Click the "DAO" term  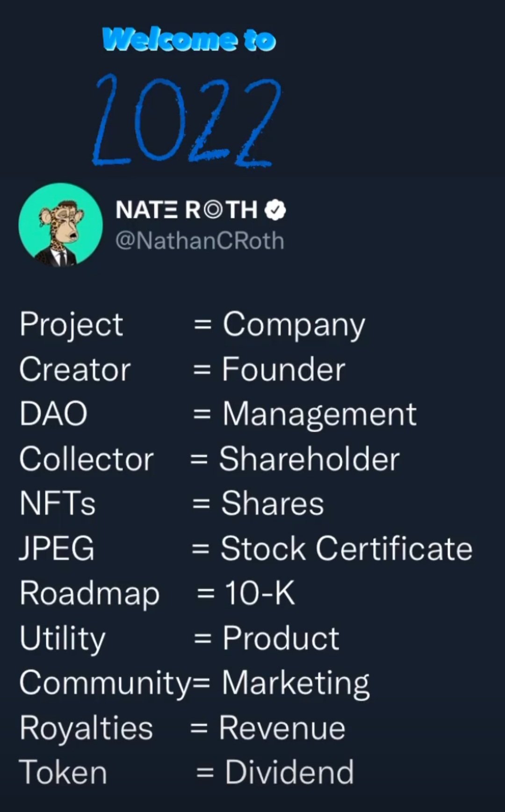click(x=53, y=414)
